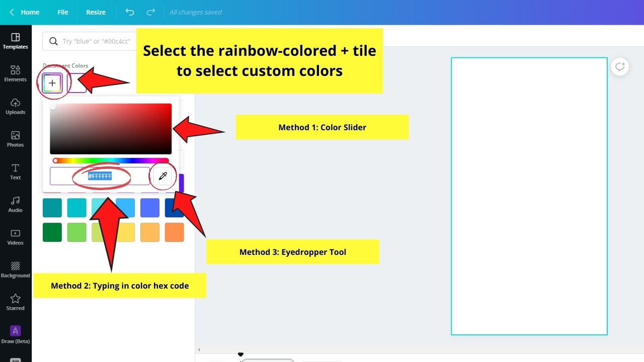The width and height of the screenshot is (644, 362).
Task: Click the #FFFFFF hex code field
Action: coord(100,176)
